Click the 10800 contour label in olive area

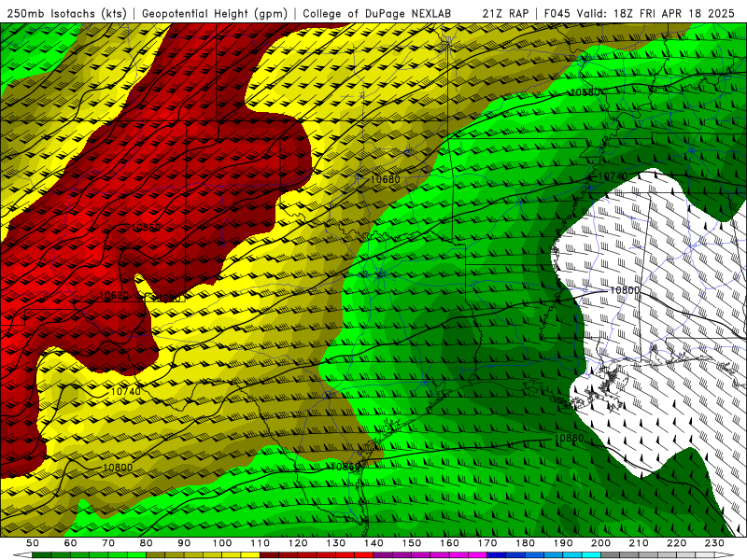[x=118, y=468]
